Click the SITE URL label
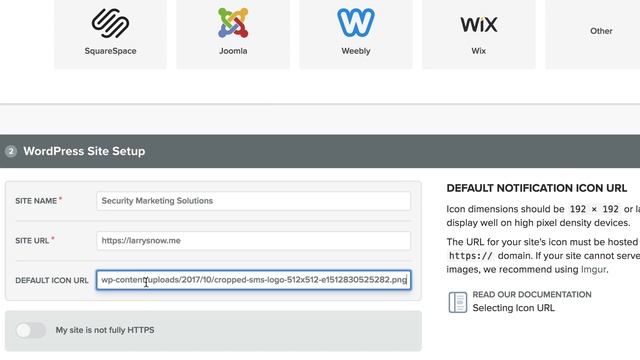This screenshot has width=640, height=360. pyautogui.click(x=32, y=241)
